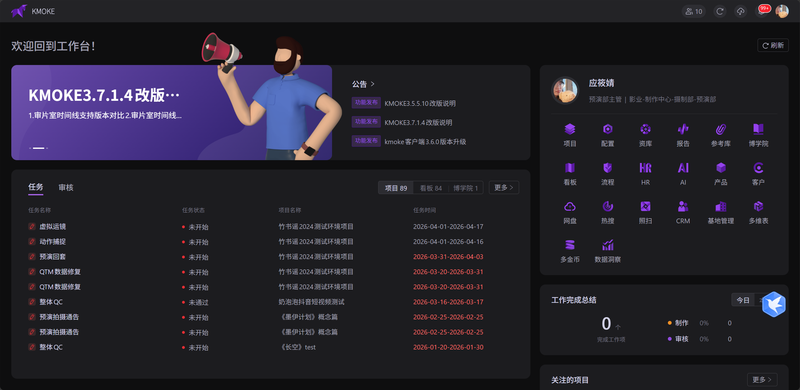
Task: Open the 项目 module icon
Action: [x=570, y=129]
